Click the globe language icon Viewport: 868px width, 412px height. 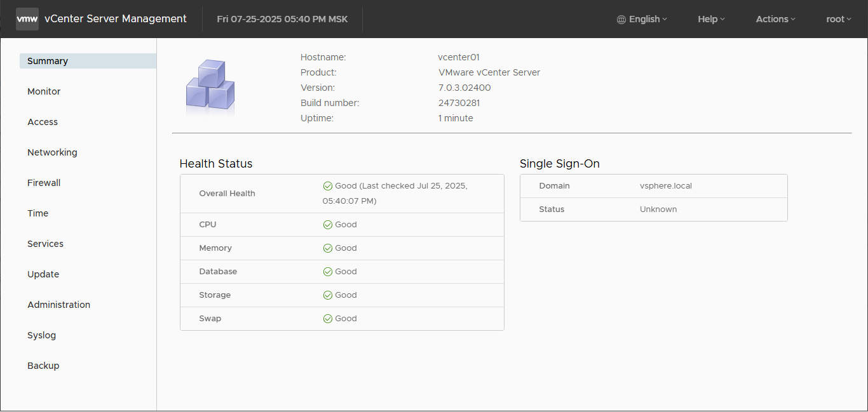(621, 19)
